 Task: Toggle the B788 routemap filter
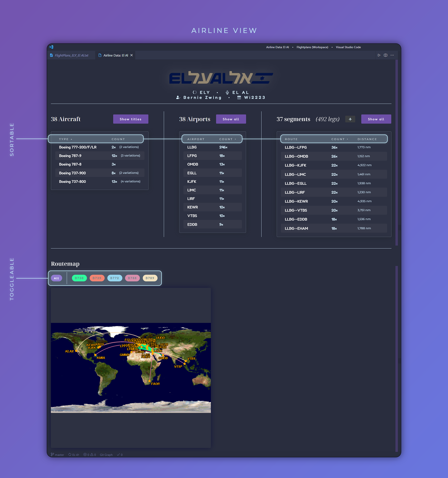[132, 278]
